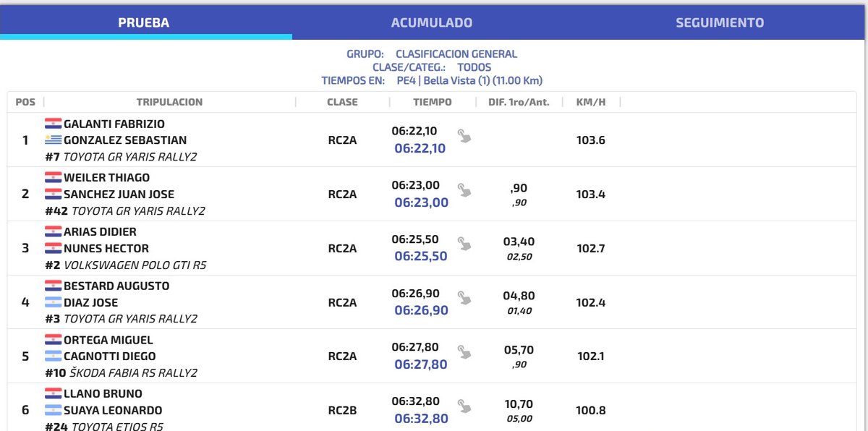Select driver name GALANTI FABRIZIO
The width and height of the screenshot is (868, 431).
114,124
